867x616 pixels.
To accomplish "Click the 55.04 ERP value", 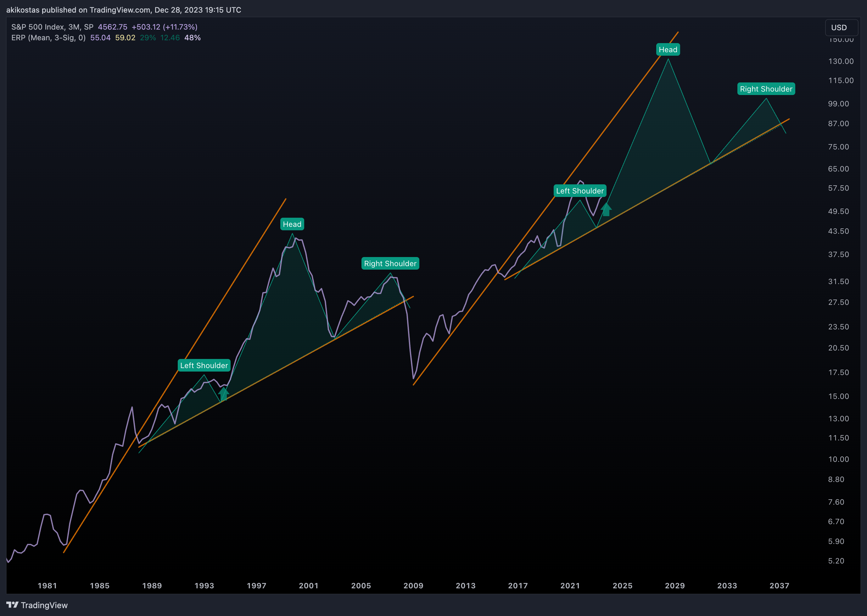I will click(100, 37).
